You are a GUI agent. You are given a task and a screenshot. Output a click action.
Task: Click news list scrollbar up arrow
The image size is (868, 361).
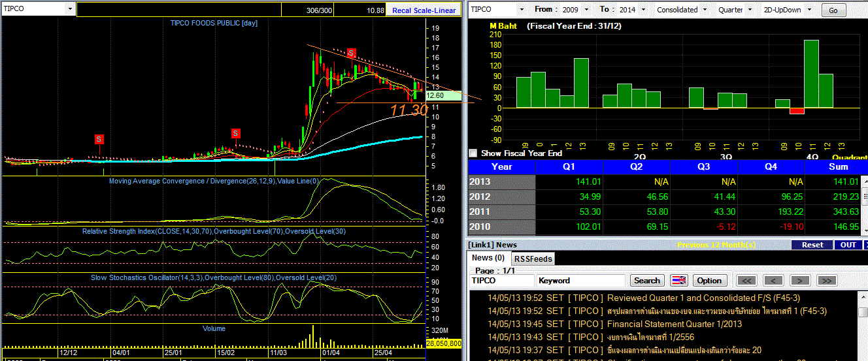click(863, 296)
